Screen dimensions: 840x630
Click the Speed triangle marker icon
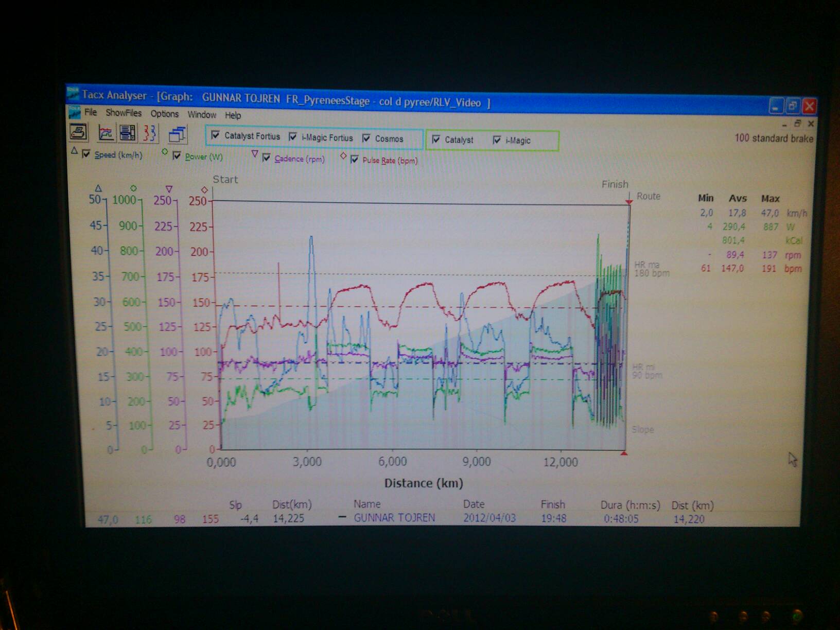[74, 151]
